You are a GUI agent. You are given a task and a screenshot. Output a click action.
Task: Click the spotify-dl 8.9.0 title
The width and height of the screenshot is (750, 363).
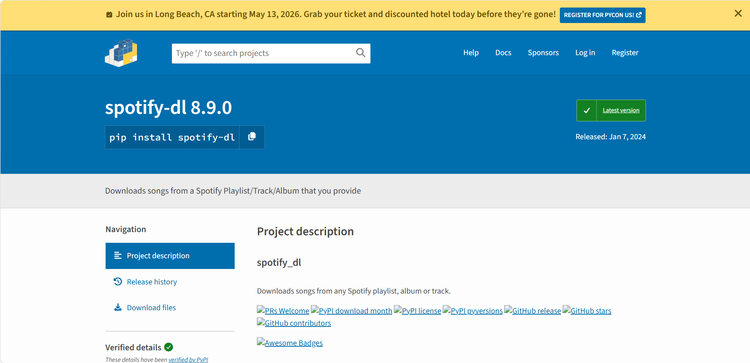(168, 108)
